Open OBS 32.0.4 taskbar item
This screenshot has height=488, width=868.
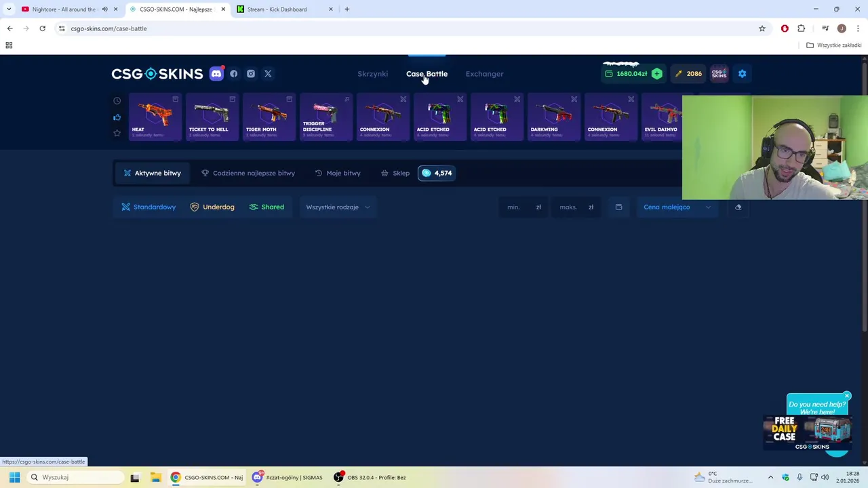(370, 477)
